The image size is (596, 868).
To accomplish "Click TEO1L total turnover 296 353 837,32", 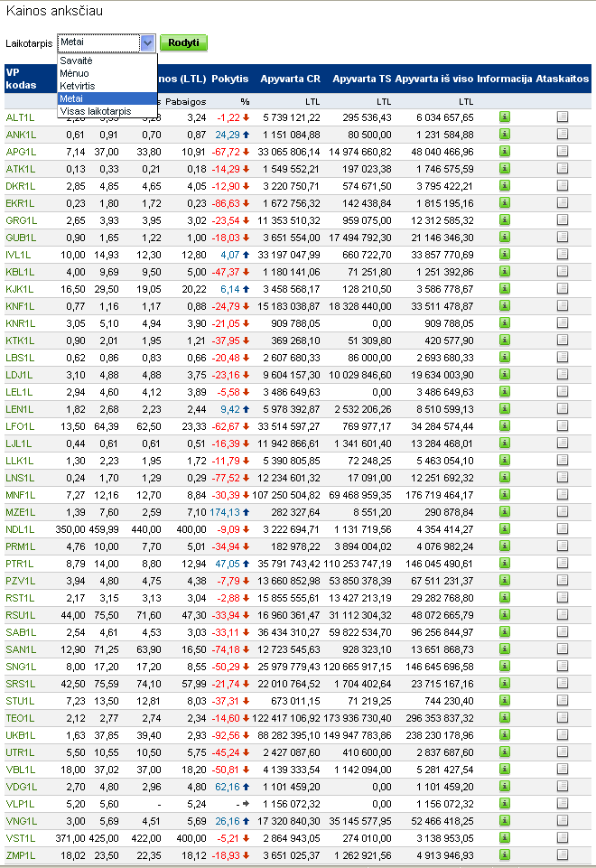I will coord(440,718).
